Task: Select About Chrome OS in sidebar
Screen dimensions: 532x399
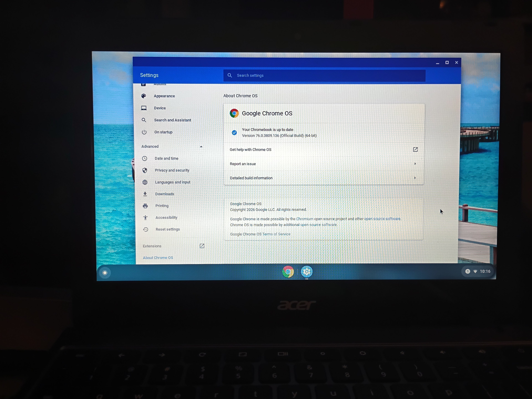Action: point(158,258)
